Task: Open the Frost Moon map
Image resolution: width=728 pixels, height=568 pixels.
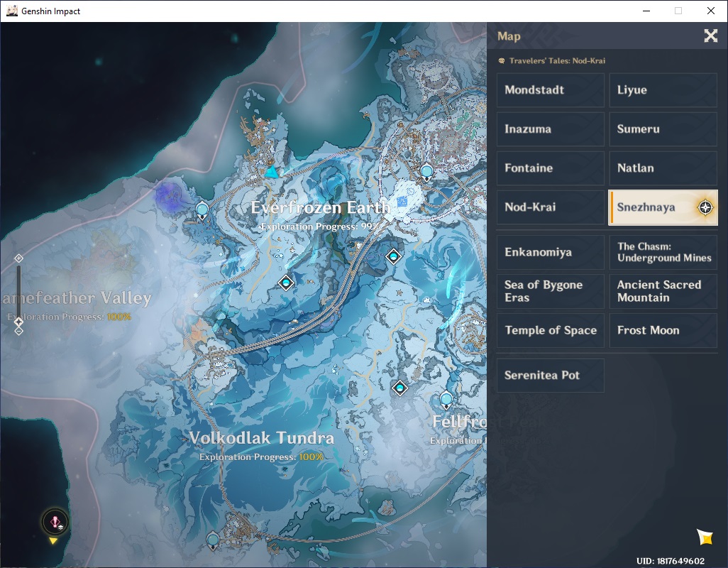Action: pyautogui.click(x=663, y=330)
